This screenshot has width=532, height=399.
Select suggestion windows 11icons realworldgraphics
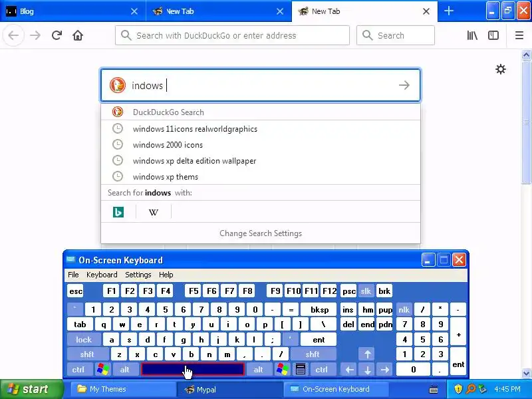[x=261, y=129]
